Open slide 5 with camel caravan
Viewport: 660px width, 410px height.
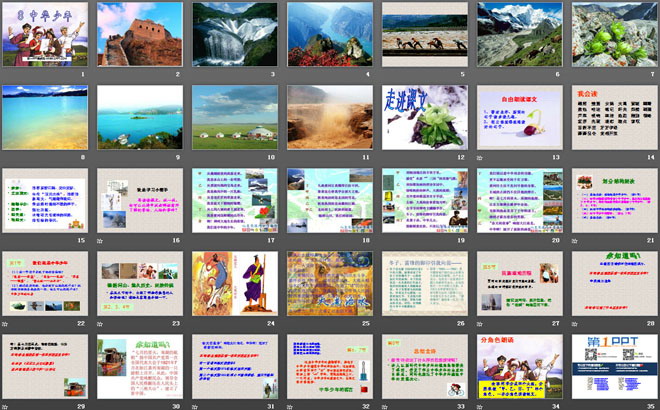pyautogui.click(x=424, y=33)
